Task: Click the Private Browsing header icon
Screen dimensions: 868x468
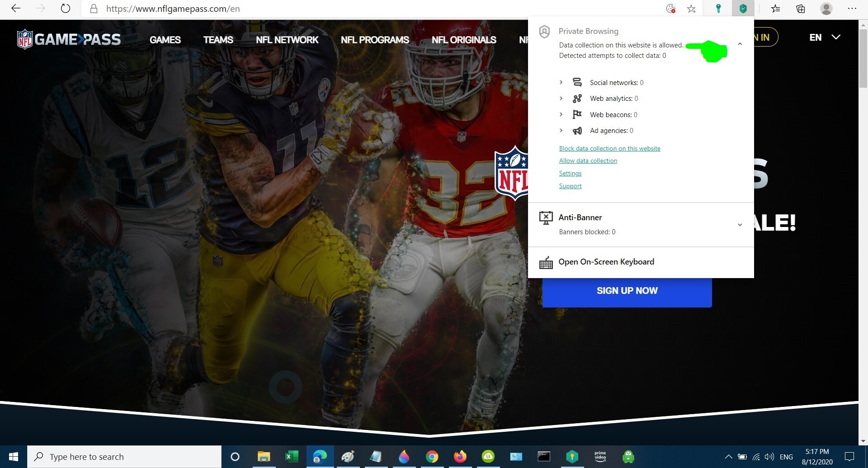Action: click(x=545, y=31)
